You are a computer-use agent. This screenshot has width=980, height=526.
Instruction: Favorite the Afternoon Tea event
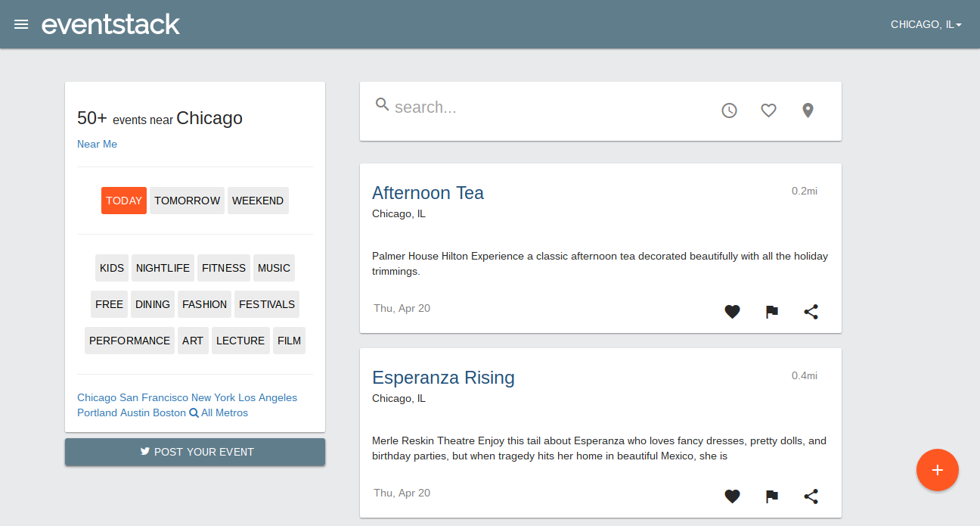(732, 311)
